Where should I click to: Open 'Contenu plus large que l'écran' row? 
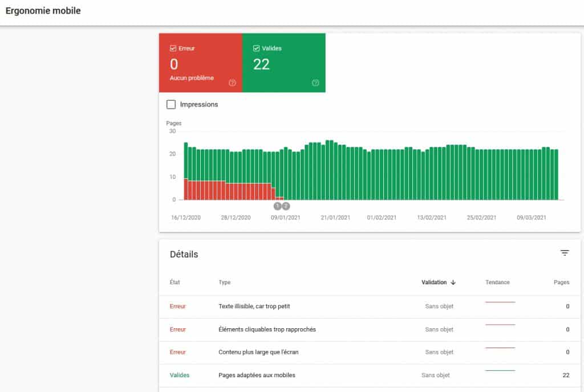[x=258, y=352]
